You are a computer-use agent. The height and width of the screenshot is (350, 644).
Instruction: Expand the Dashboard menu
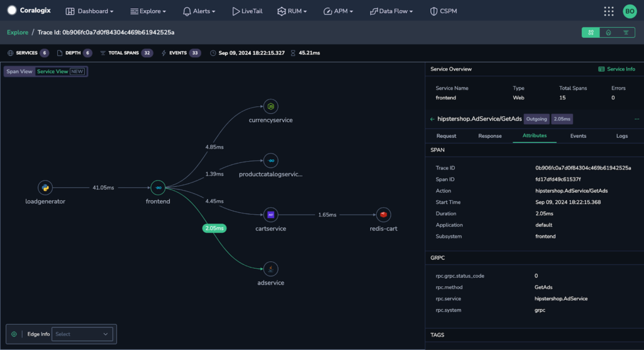pyautogui.click(x=89, y=11)
